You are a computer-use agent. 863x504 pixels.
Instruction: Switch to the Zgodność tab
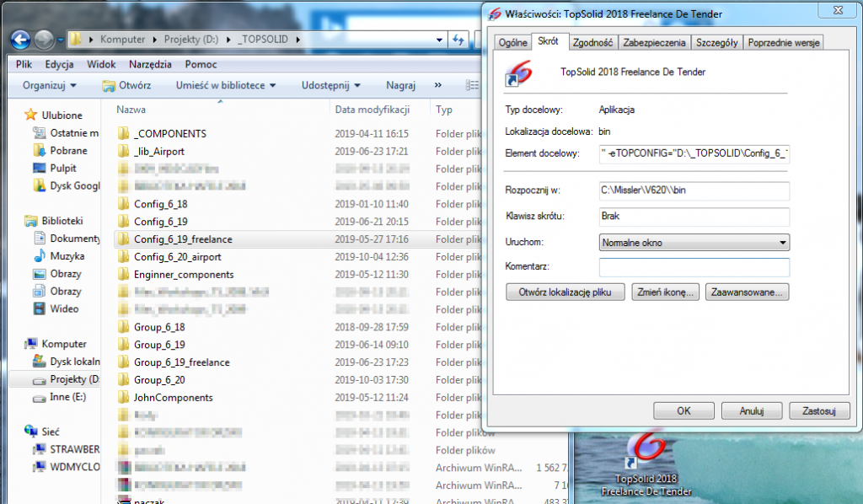(x=592, y=42)
